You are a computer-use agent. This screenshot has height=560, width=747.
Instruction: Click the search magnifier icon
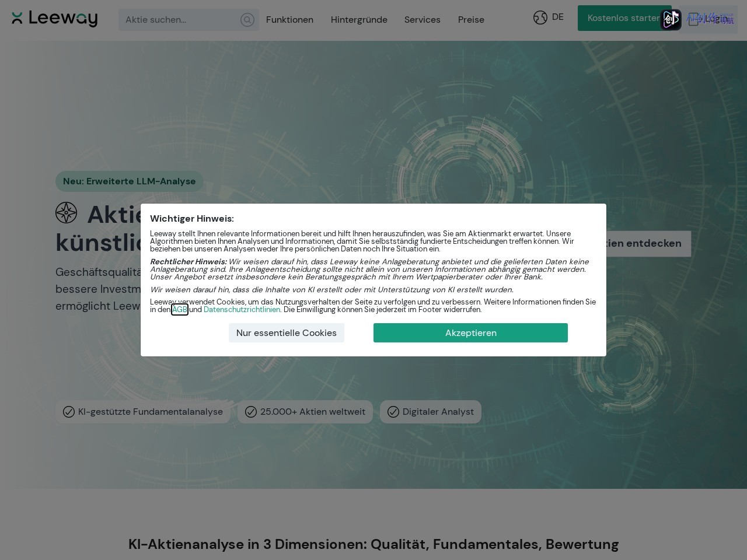[x=247, y=20]
